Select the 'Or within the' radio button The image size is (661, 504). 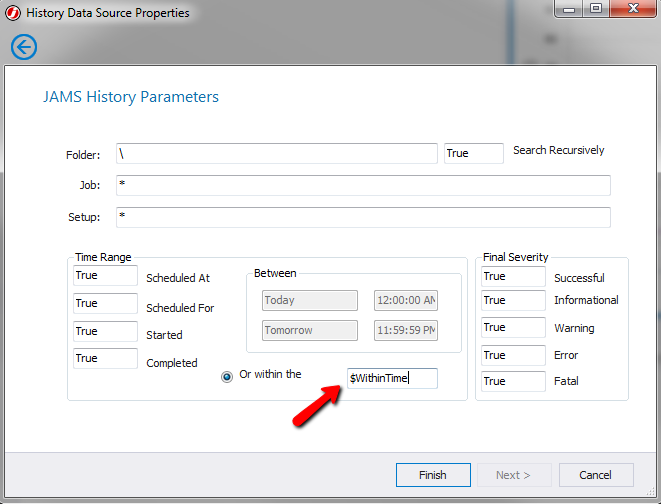(x=227, y=376)
